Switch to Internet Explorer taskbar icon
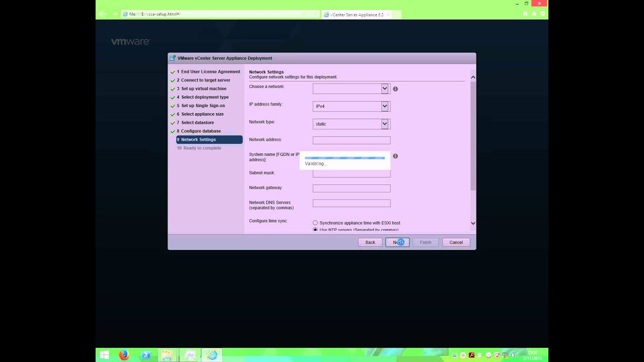644x362 pixels. [212, 355]
